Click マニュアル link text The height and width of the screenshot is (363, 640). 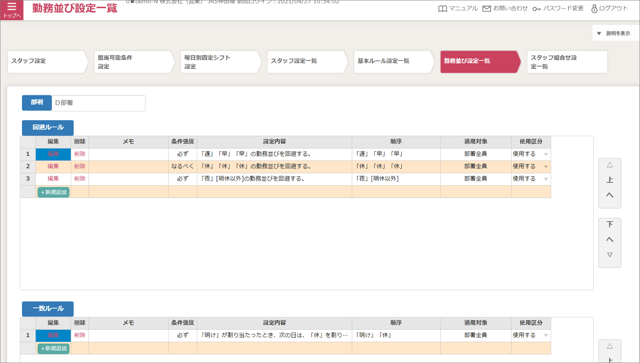[463, 9]
